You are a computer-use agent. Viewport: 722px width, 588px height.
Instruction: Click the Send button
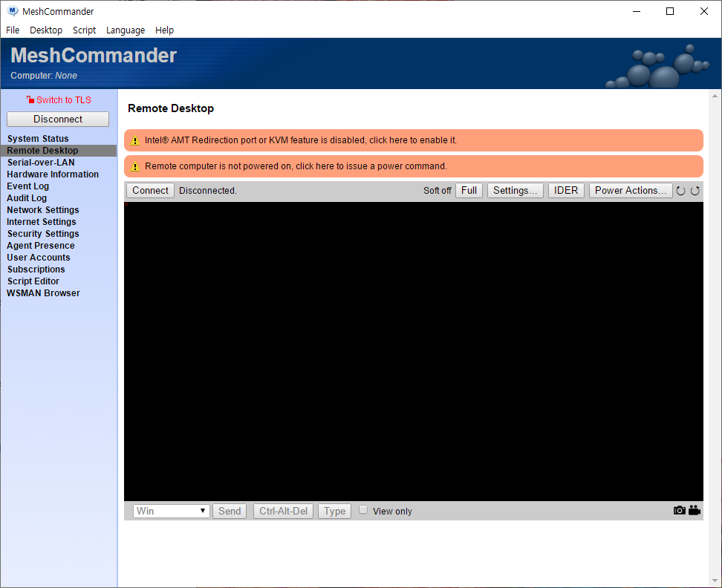point(230,512)
